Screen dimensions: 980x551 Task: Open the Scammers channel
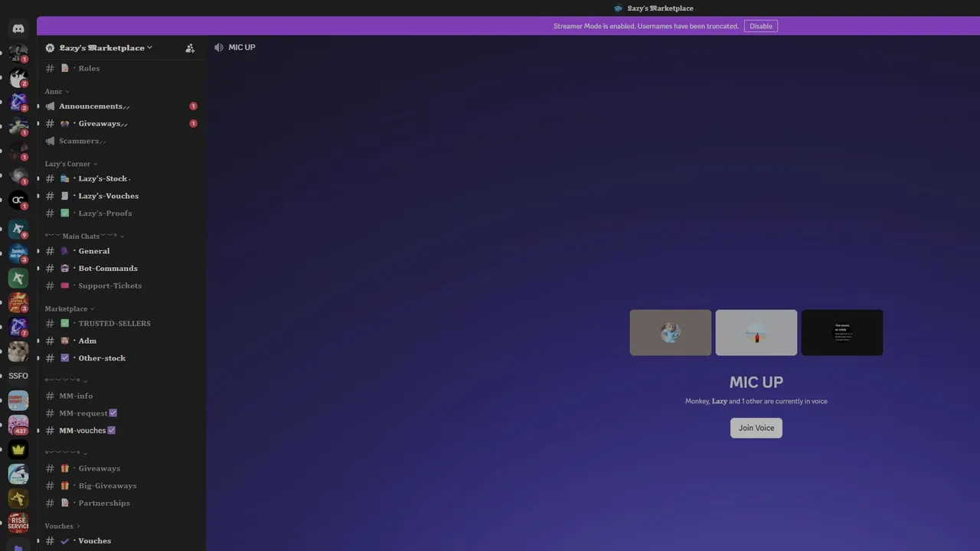(x=122, y=141)
